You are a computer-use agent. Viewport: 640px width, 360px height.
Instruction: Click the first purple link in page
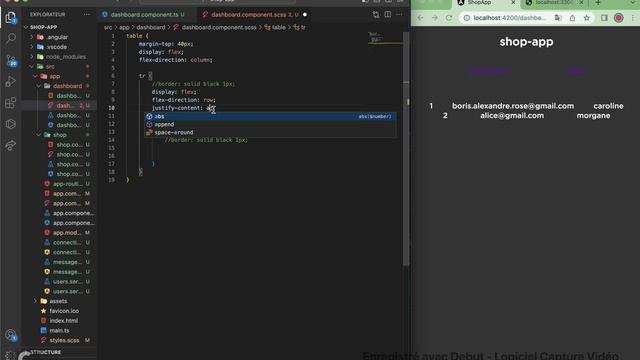coord(489,71)
